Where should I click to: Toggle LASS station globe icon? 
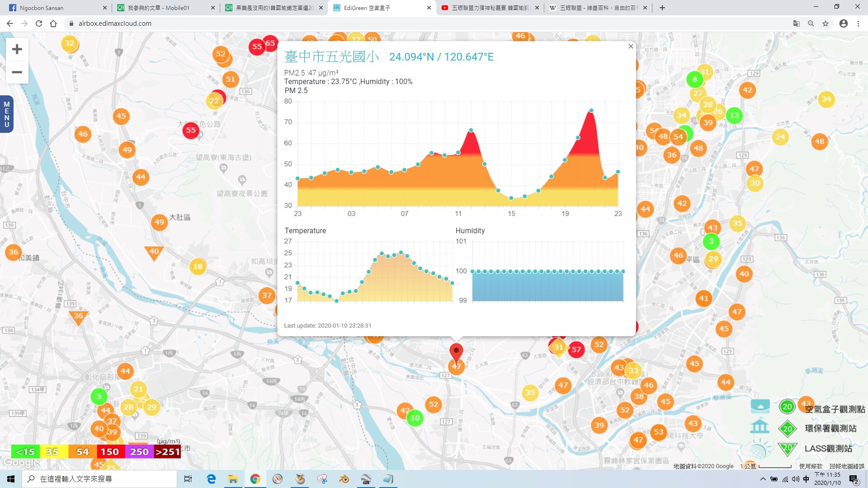tap(760, 449)
